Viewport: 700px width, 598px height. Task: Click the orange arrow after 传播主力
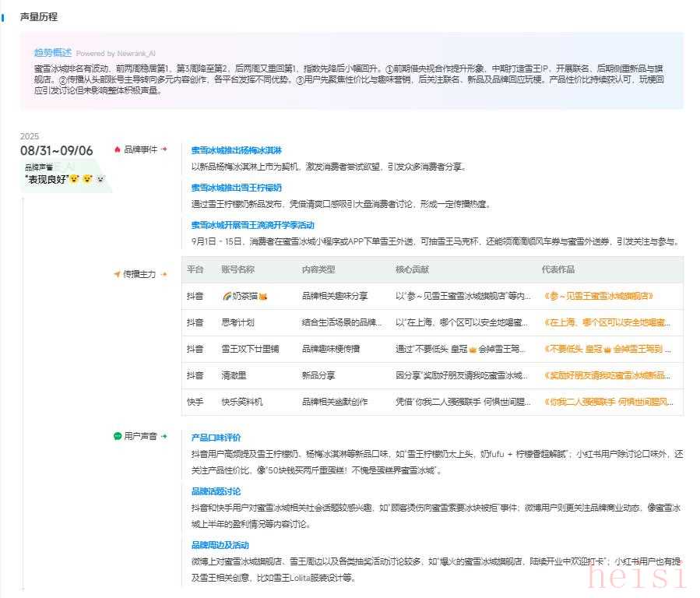click(164, 274)
